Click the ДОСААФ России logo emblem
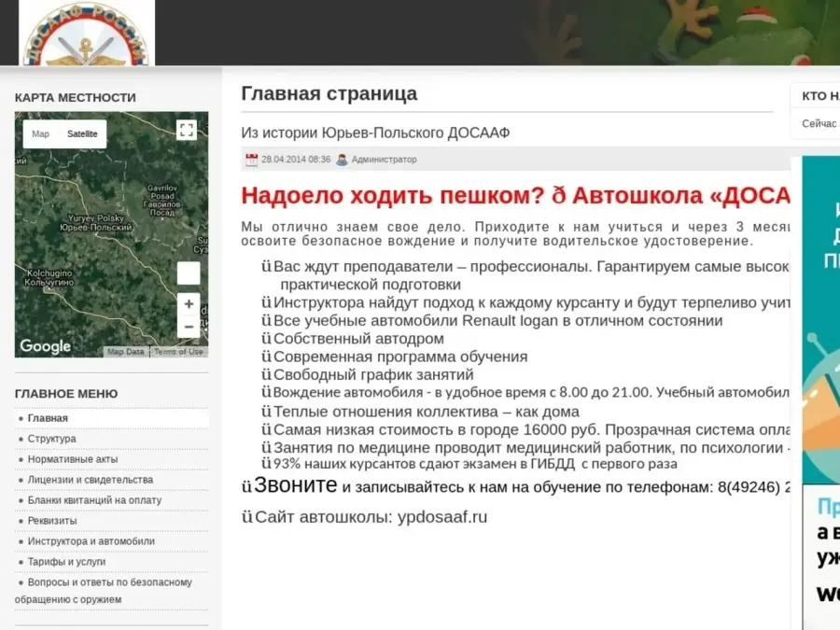The height and width of the screenshot is (630, 840). click(x=87, y=34)
